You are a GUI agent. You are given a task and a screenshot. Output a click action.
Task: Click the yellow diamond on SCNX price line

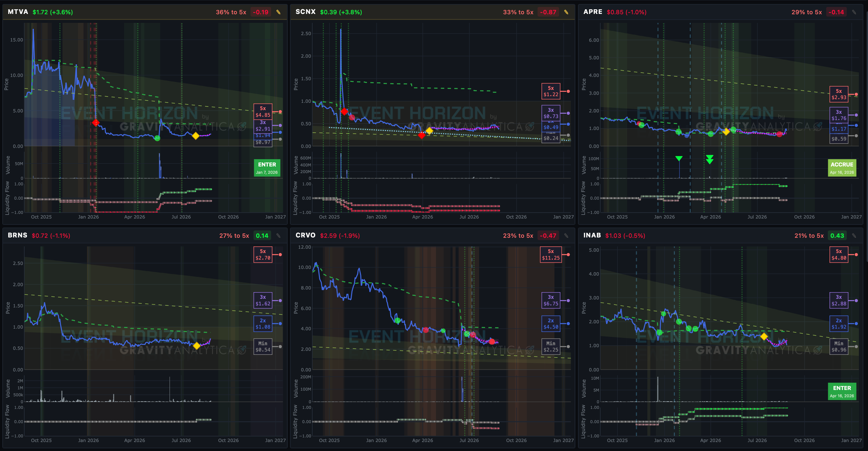click(429, 130)
